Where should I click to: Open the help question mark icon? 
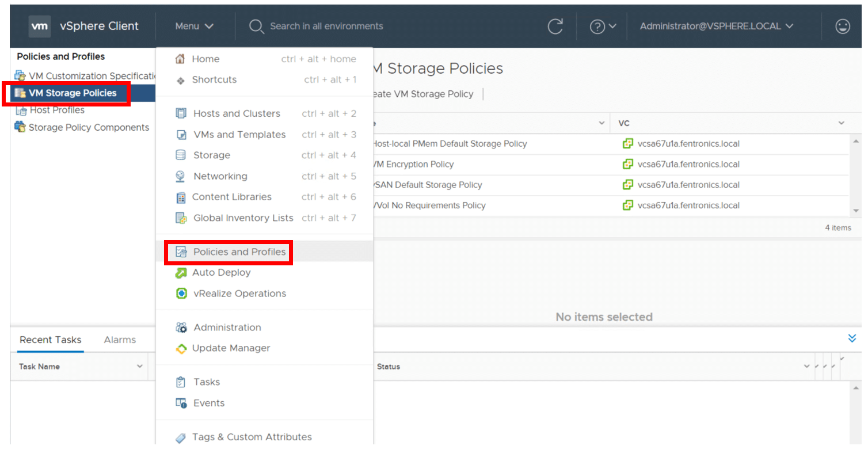tap(597, 26)
